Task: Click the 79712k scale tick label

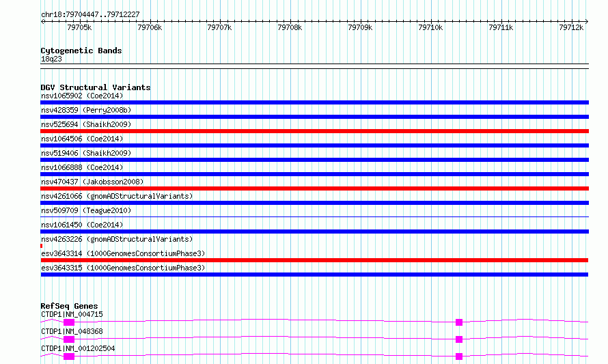Action: point(571,27)
